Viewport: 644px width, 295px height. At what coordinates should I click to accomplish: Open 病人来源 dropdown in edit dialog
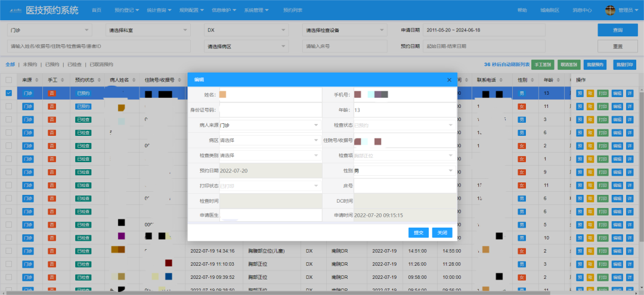coord(270,125)
